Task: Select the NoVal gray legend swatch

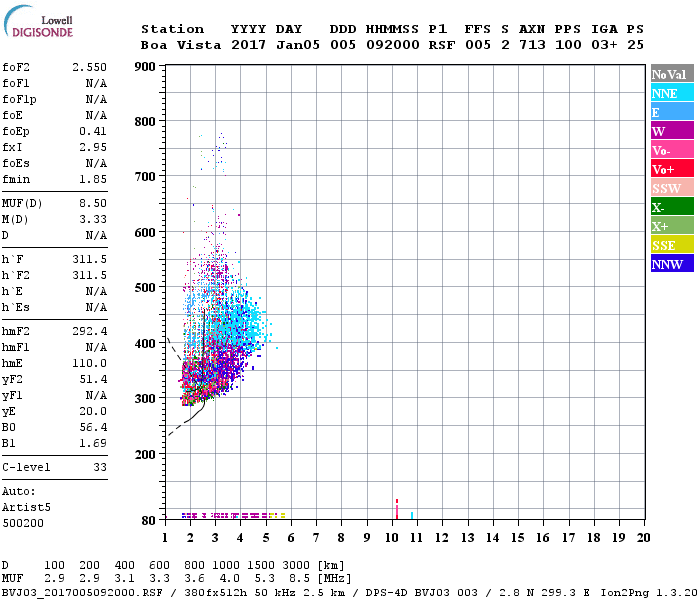Action: [672, 74]
